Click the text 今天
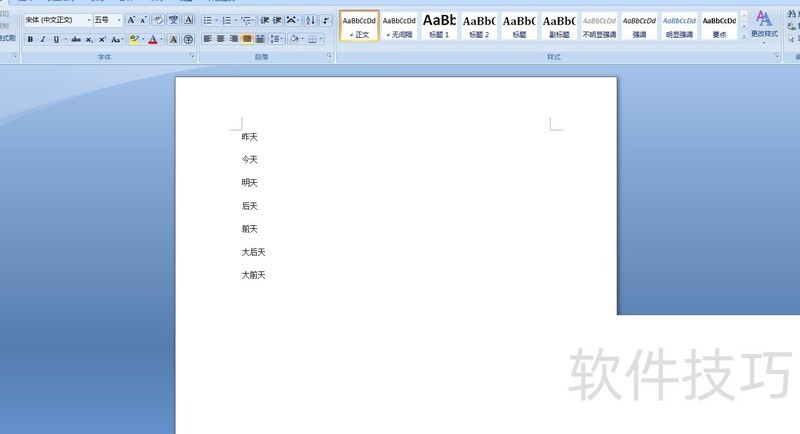Screen dimensions: 800x434 pyautogui.click(x=249, y=160)
